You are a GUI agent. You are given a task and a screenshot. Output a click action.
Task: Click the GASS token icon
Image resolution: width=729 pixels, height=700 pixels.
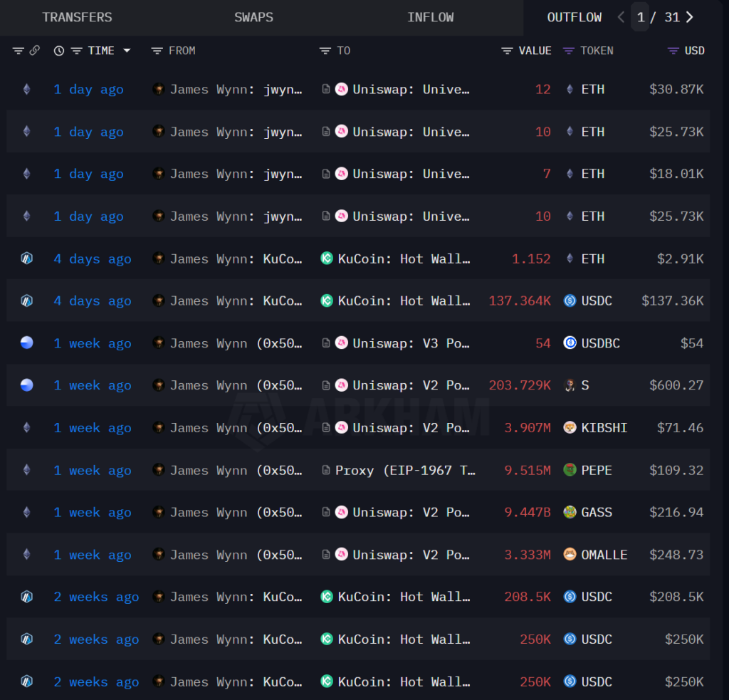570,512
